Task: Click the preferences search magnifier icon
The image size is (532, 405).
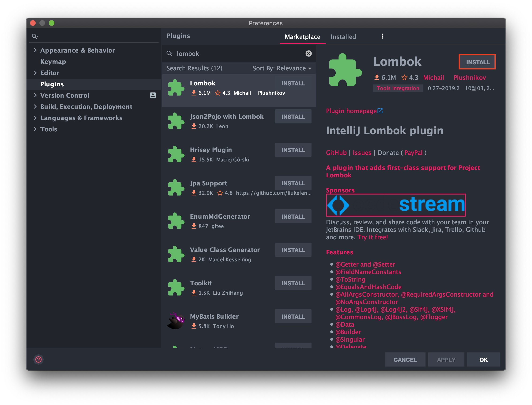Action: (x=35, y=36)
